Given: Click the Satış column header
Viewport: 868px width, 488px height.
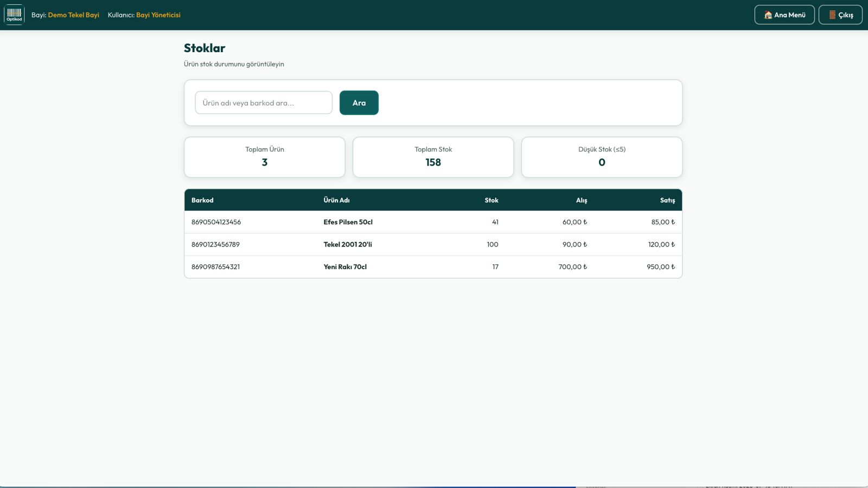Looking at the screenshot, I should click(667, 200).
